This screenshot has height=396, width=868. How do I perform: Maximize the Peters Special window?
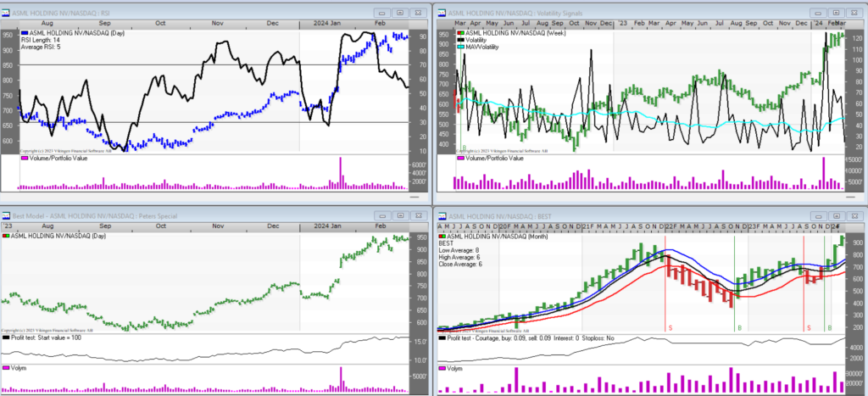[x=401, y=216]
